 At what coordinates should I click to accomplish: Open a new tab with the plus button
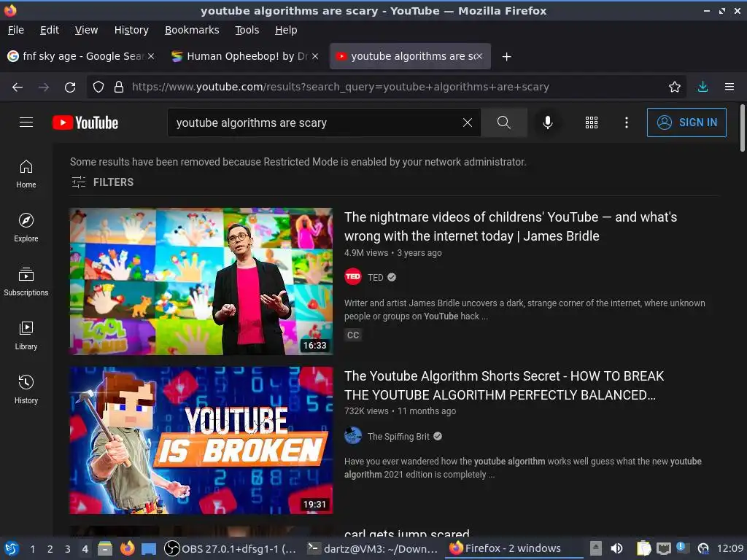tap(506, 57)
